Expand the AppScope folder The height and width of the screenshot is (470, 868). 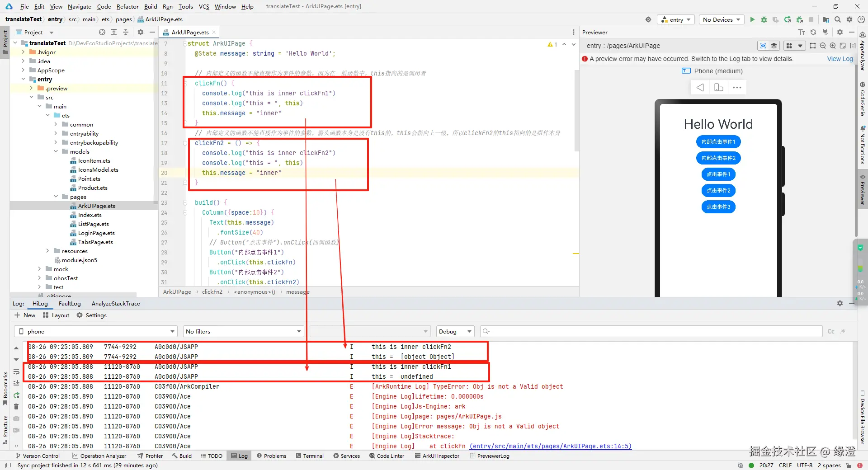point(24,70)
